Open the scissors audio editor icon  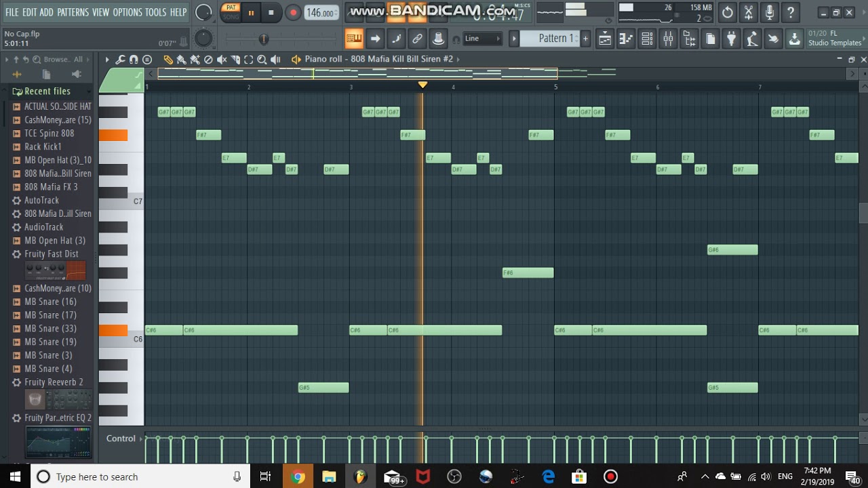748,12
